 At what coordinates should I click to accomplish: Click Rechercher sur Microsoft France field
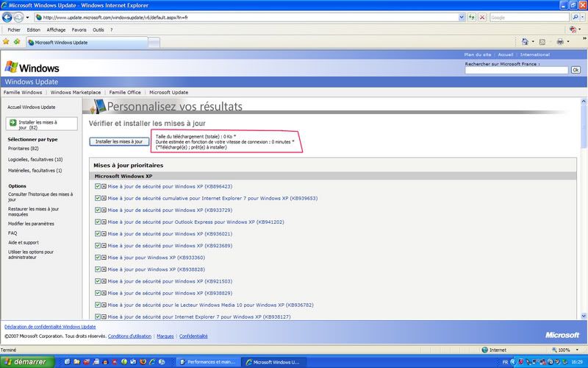[x=517, y=70]
